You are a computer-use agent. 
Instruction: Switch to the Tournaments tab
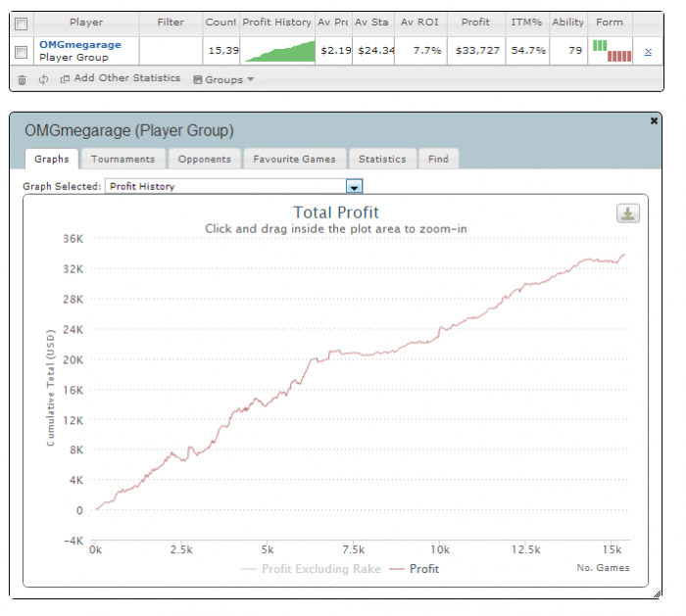click(x=122, y=159)
